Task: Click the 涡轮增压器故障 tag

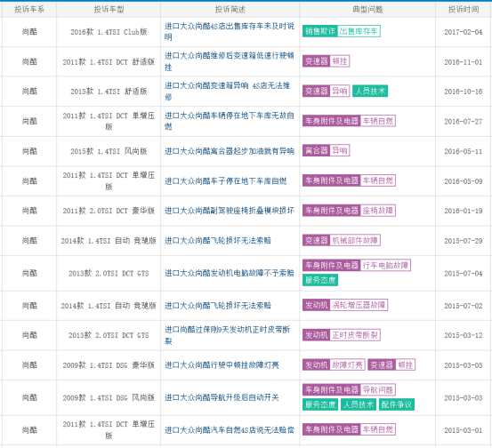Action: tap(359, 305)
